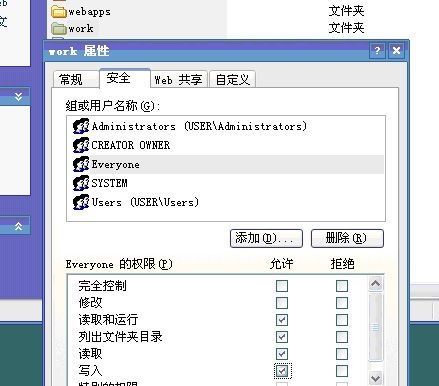Collapse sidebar panel with double-down chevron
This screenshot has height=386, width=439.
point(18,97)
